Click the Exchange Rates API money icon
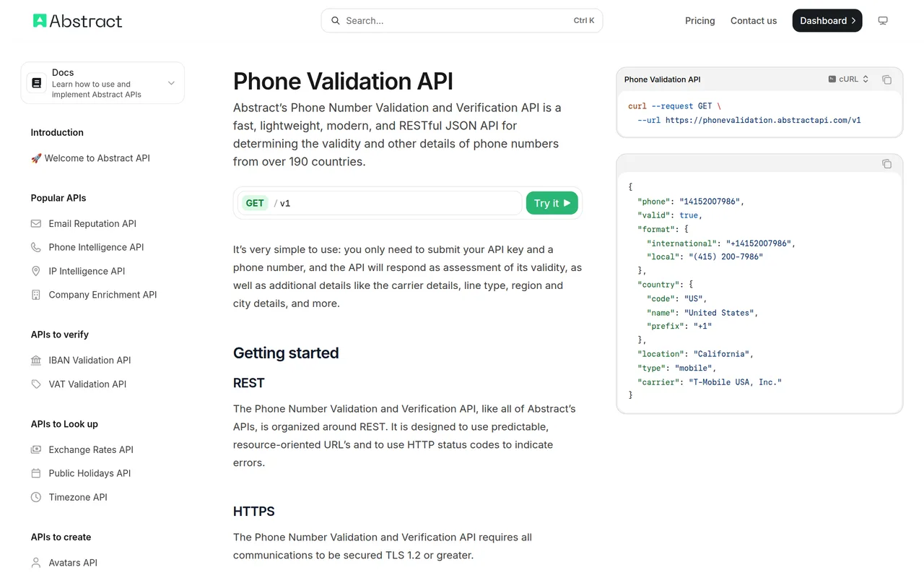924x578 pixels. point(36,449)
